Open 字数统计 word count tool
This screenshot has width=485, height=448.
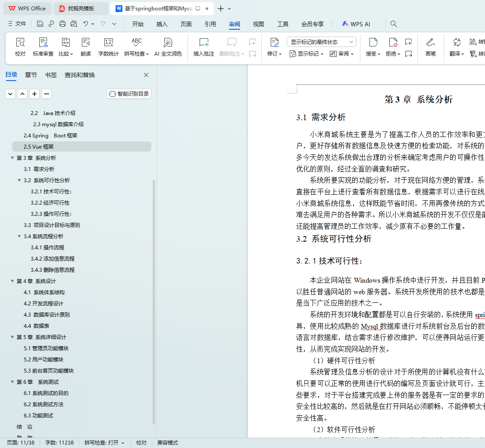108,47
